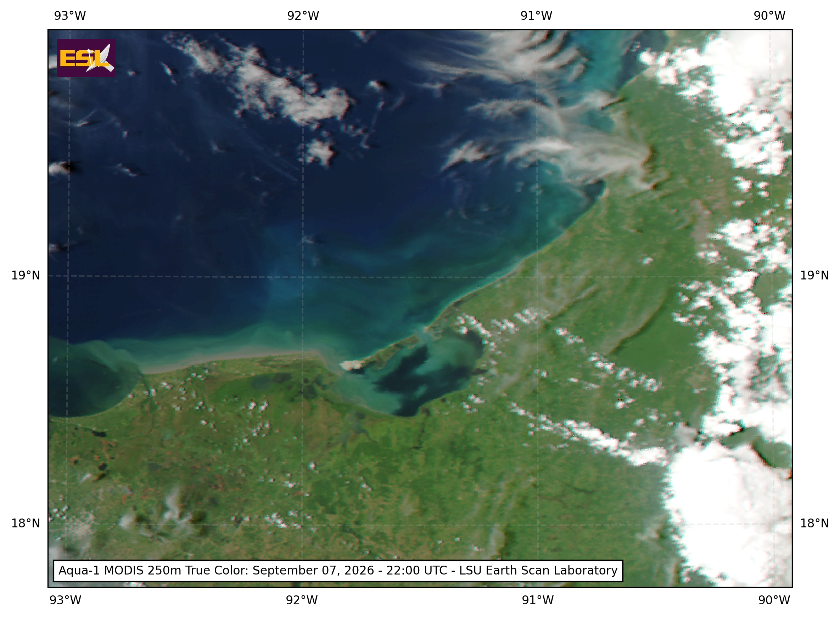Click the 91°W label at top
Viewport: 840px width, 617px height.
pyautogui.click(x=536, y=16)
